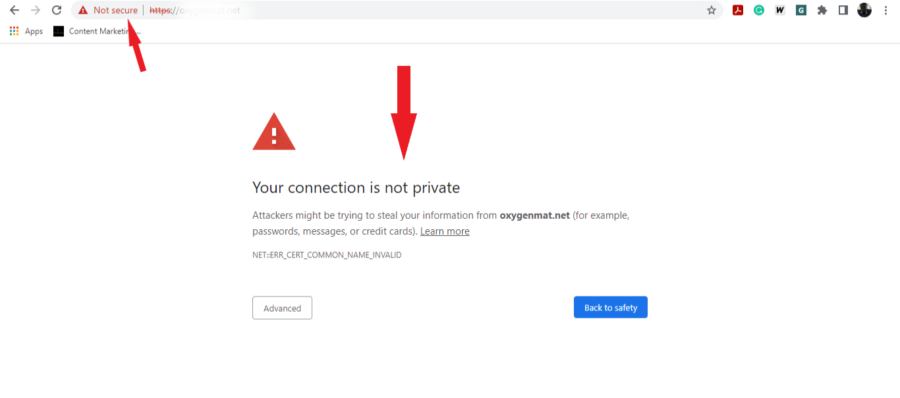
Task: Bookmark this page with the star icon
Action: tap(712, 10)
